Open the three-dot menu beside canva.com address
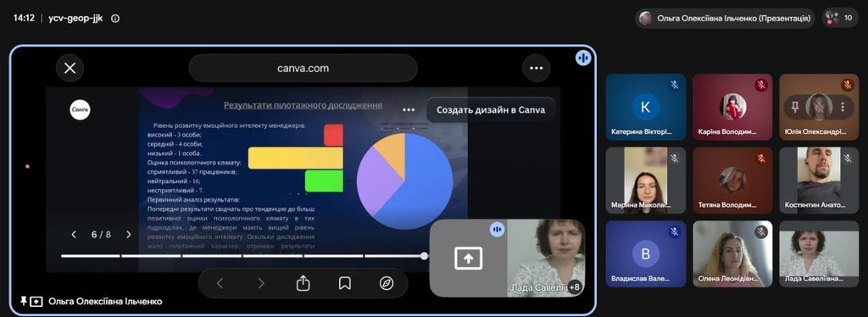 (536, 69)
